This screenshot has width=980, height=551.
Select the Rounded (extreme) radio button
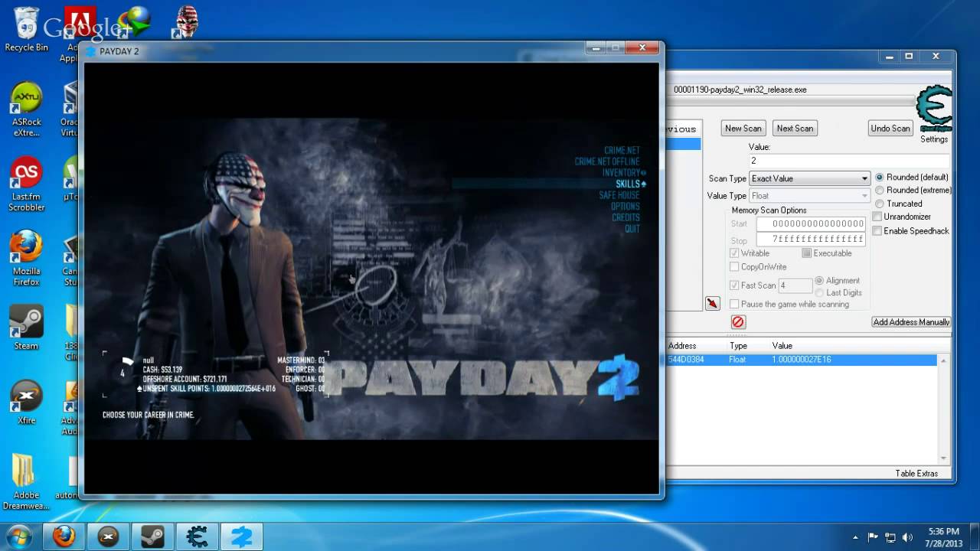(880, 190)
